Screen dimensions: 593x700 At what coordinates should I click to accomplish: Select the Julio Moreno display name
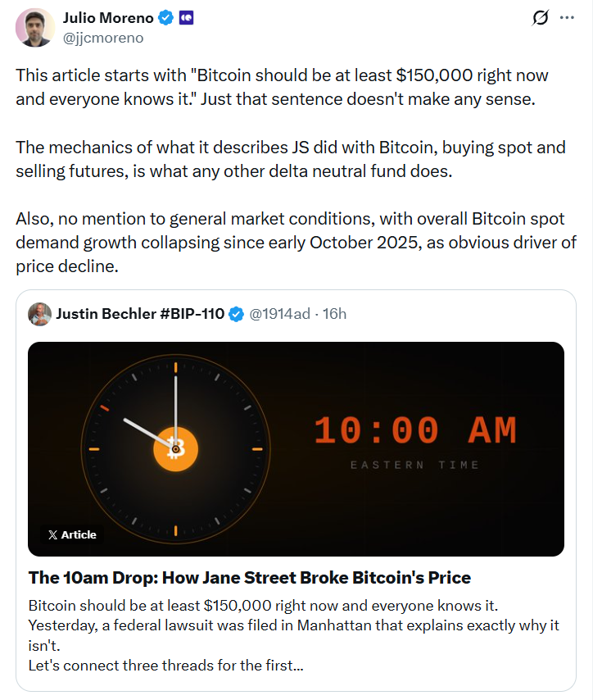pos(109,16)
